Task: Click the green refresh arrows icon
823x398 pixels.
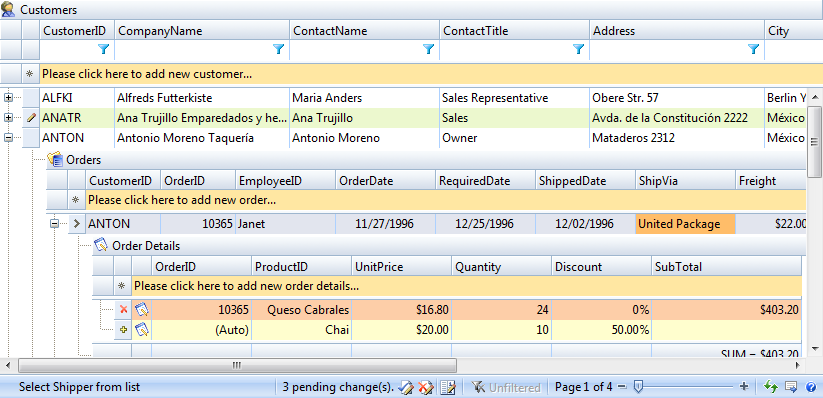Action: 771,387
